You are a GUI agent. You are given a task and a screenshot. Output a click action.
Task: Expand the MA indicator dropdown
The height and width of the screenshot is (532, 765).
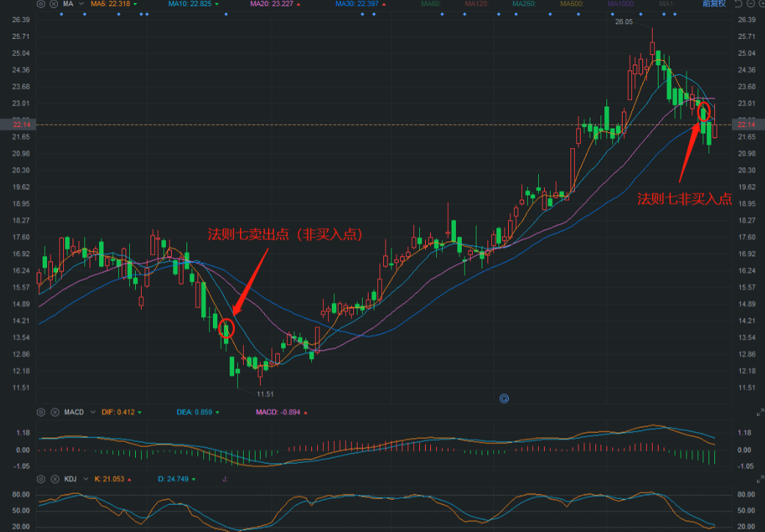pos(81,4)
